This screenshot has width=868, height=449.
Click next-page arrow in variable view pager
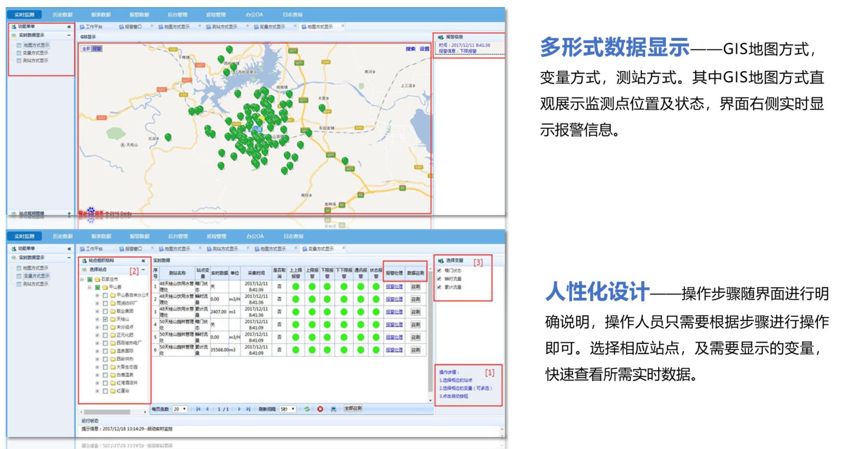pyautogui.click(x=239, y=410)
